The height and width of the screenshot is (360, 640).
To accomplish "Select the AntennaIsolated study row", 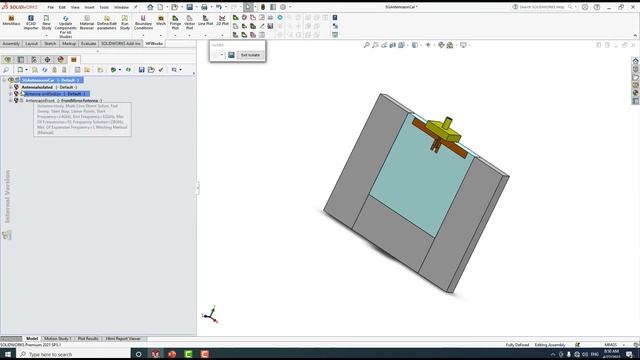I will pos(49,87).
